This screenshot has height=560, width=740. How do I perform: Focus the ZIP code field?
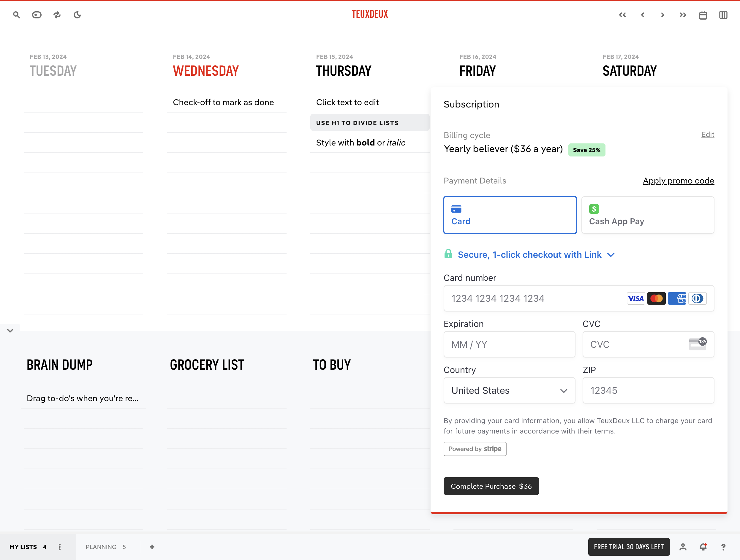point(648,390)
